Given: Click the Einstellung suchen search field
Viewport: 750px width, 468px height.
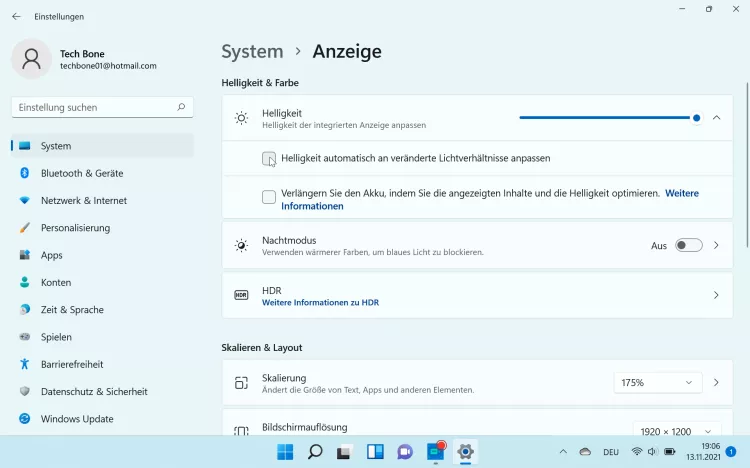Looking at the screenshot, I should pos(102,107).
